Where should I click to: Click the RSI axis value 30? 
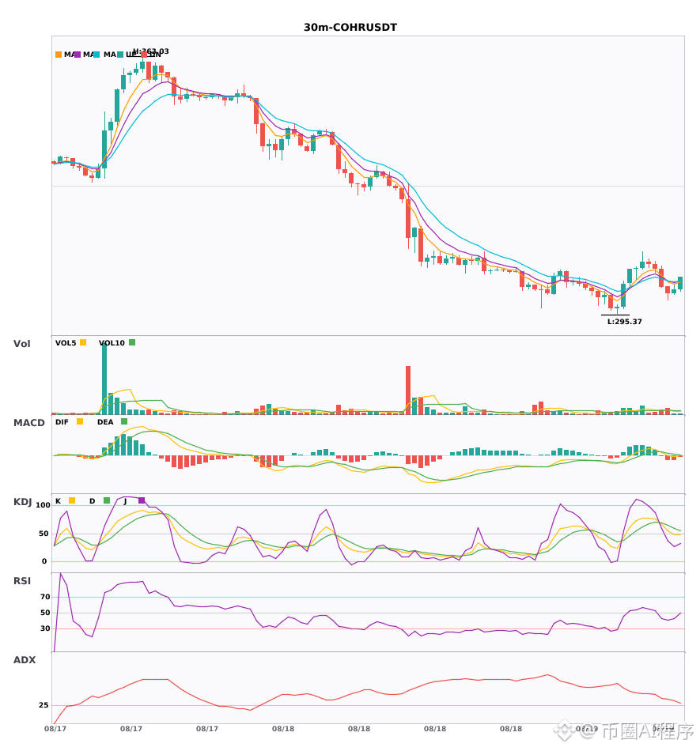click(45, 628)
